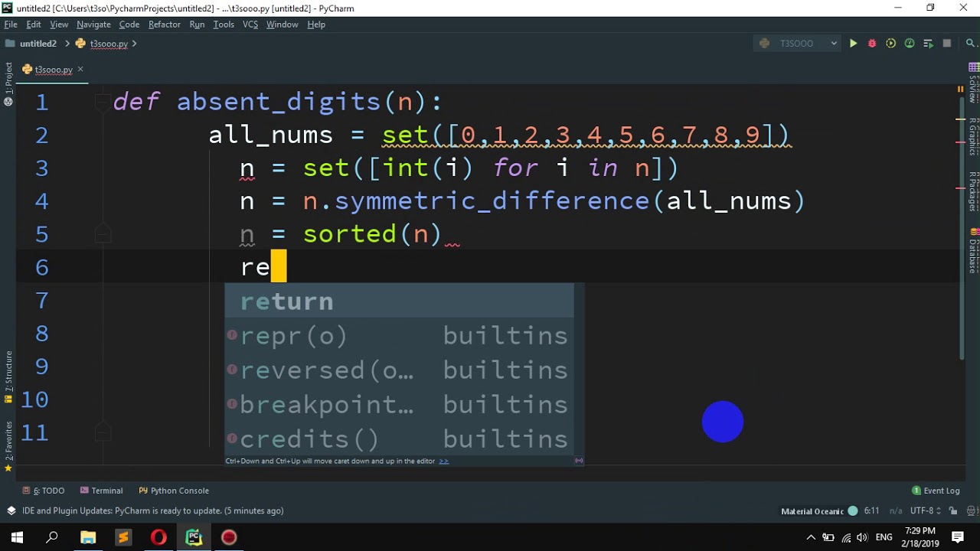The height and width of the screenshot is (551, 980).
Task: Close the t3sooo.py editor tab
Action: [x=80, y=70]
